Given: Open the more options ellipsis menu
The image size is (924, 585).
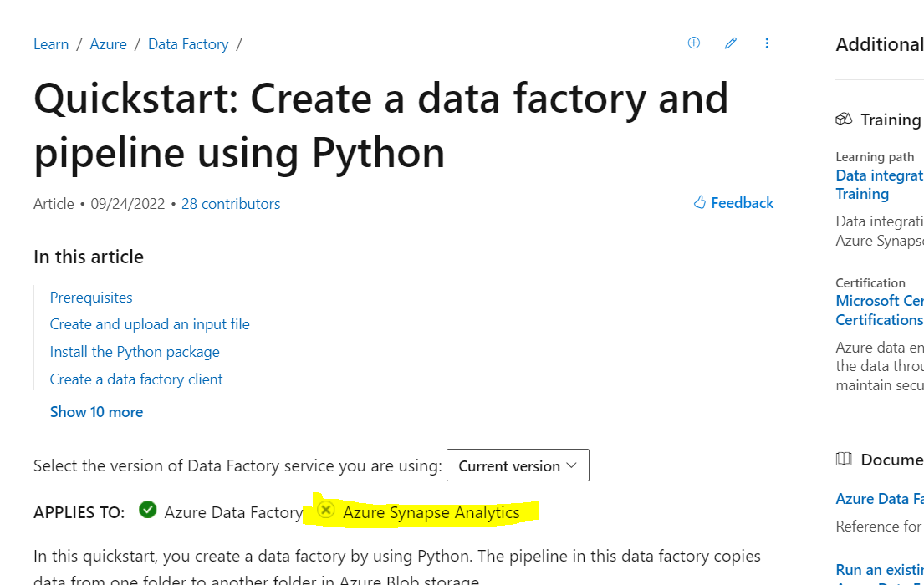Looking at the screenshot, I should pyautogui.click(x=767, y=43).
